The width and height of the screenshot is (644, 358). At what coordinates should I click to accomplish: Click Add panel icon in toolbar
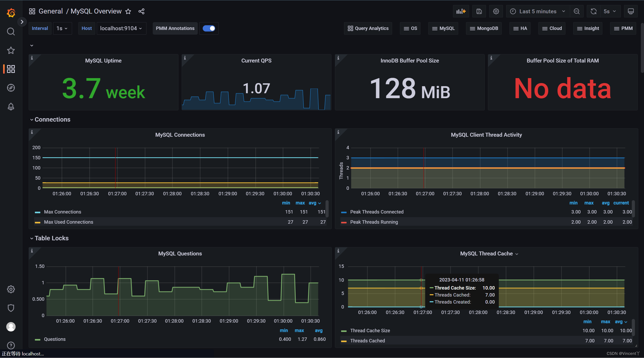(461, 11)
